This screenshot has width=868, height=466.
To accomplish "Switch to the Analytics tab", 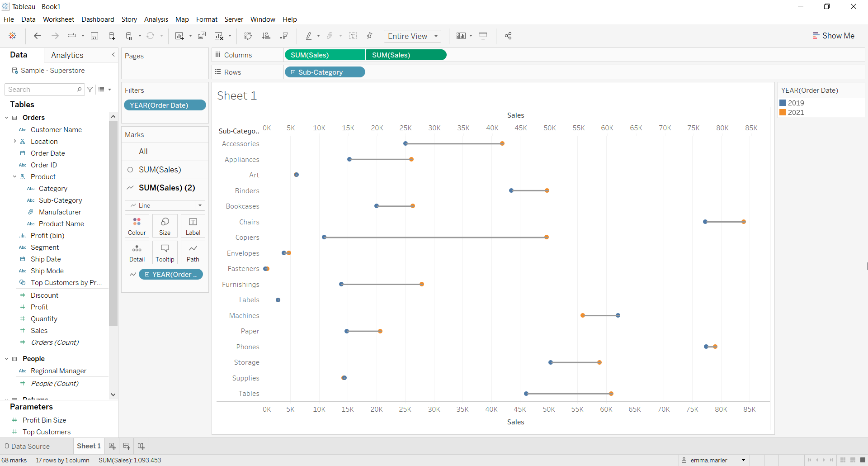I will coord(67,55).
